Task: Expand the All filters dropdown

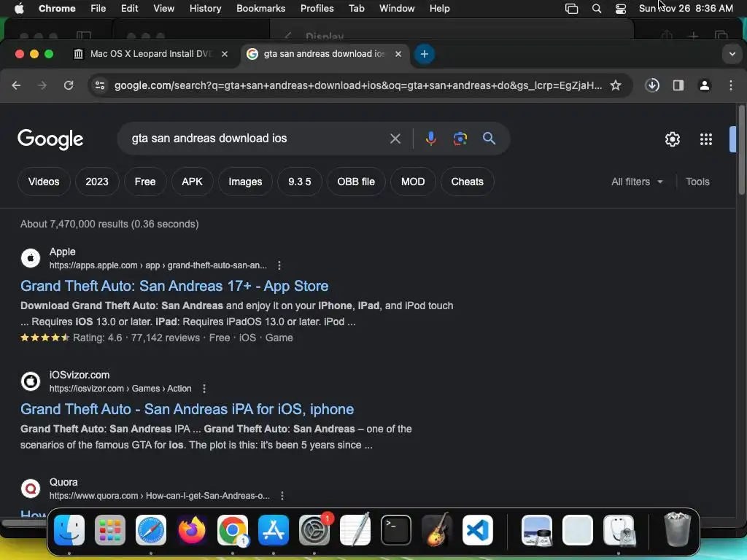Action: [x=636, y=182]
